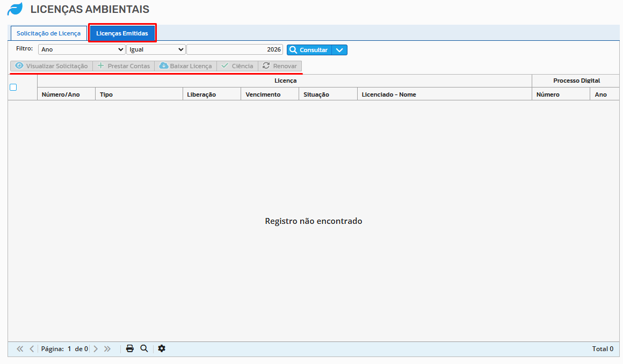Image resolution: width=623 pixels, height=364 pixels.
Task: Click the blue leaf logo icon
Action: [x=15, y=9]
